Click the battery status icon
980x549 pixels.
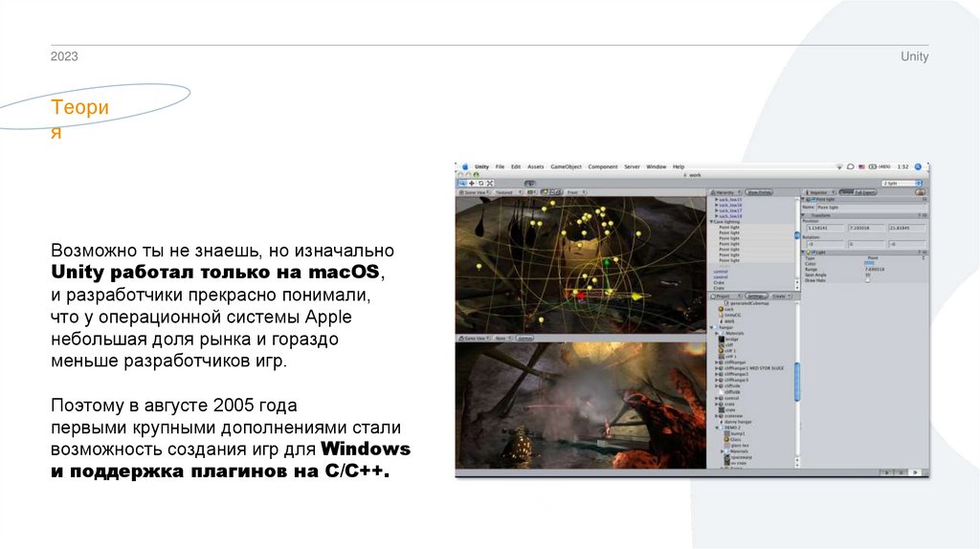873,166
